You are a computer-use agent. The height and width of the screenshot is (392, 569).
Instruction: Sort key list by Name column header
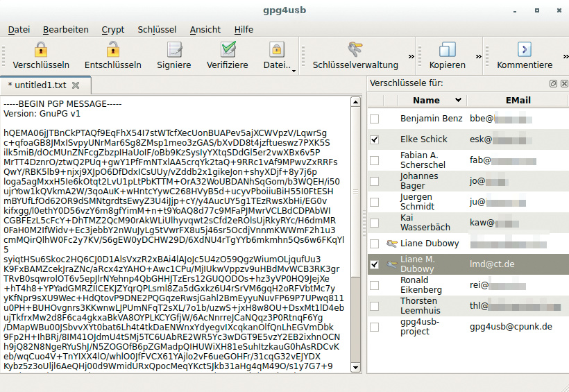425,100
